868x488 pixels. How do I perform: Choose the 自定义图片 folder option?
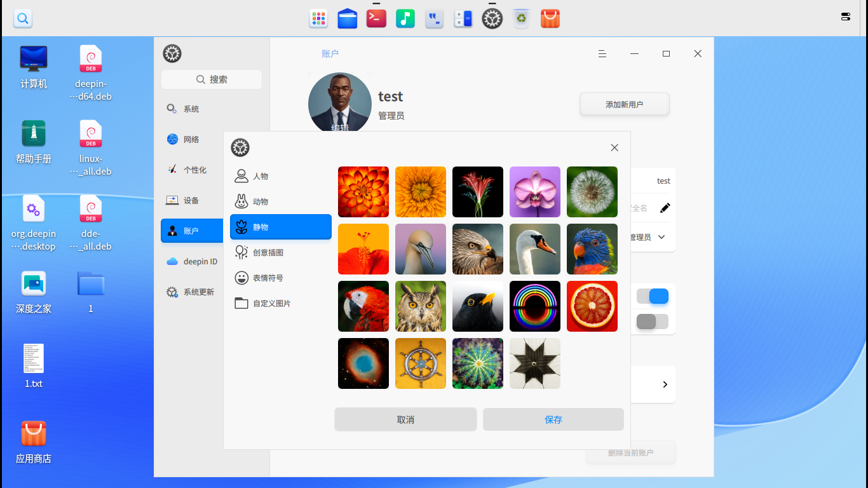click(x=281, y=303)
